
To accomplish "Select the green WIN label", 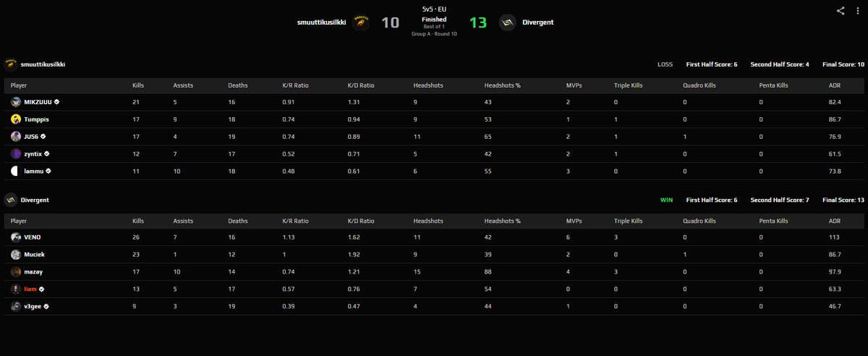I will (666, 200).
